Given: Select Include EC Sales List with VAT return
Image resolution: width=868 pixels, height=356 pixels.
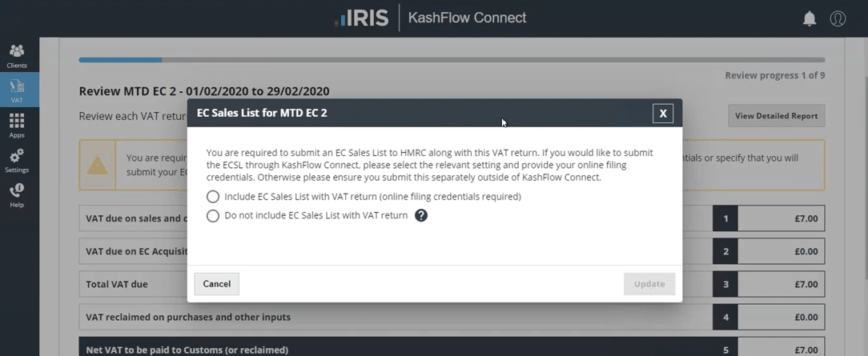Looking at the screenshot, I should 213,197.
